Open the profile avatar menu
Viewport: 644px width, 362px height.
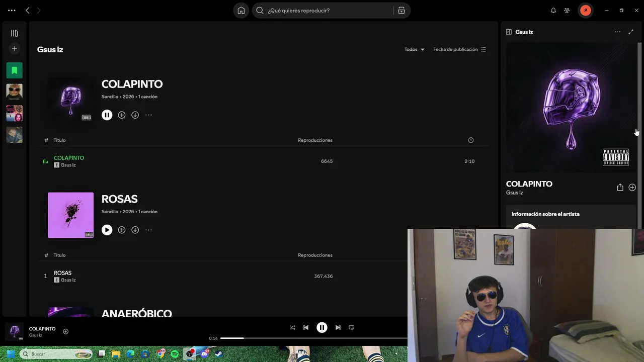tap(586, 10)
